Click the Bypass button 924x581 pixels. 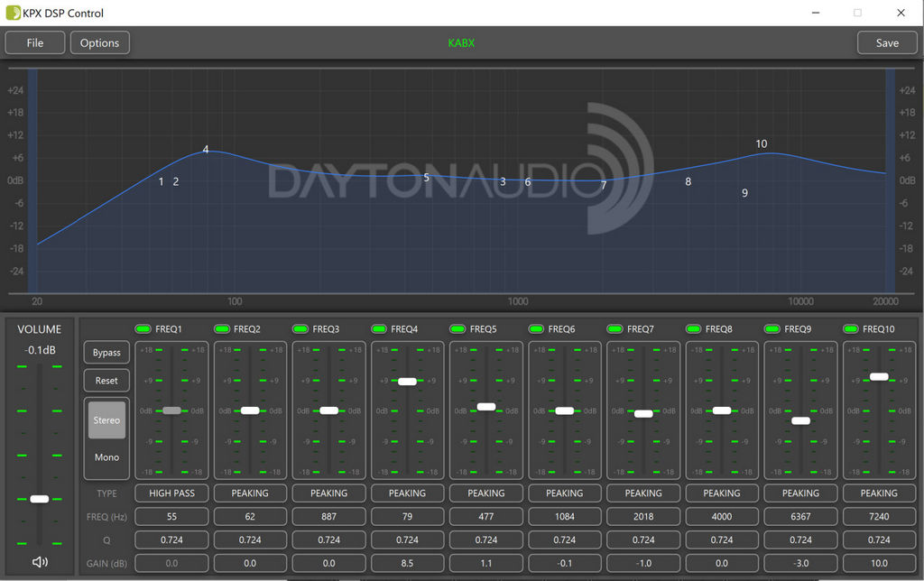(106, 353)
